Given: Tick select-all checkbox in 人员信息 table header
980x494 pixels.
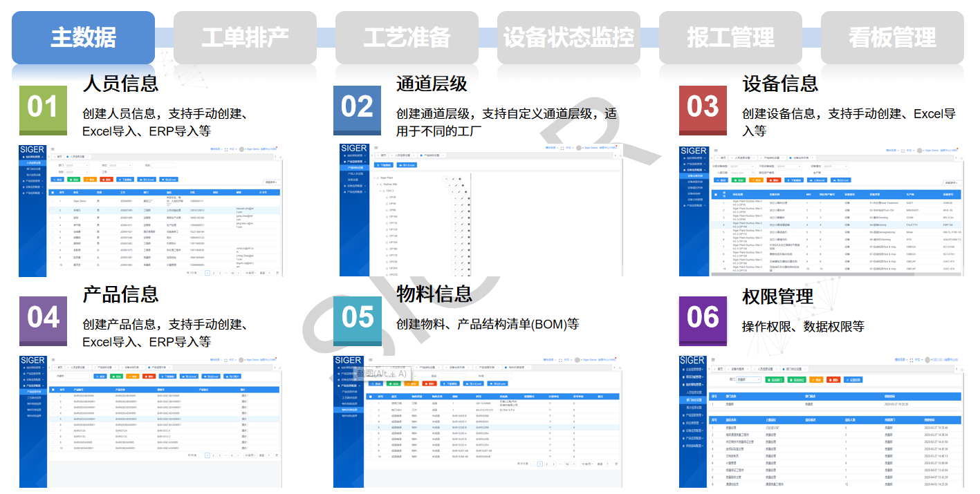Looking at the screenshot, I should (x=53, y=193).
